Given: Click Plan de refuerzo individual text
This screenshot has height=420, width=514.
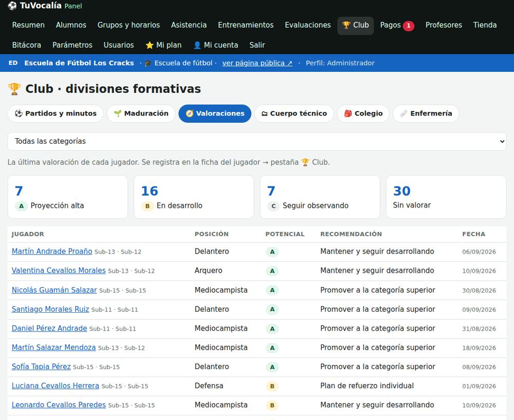Looking at the screenshot, I should pos(367,386).
